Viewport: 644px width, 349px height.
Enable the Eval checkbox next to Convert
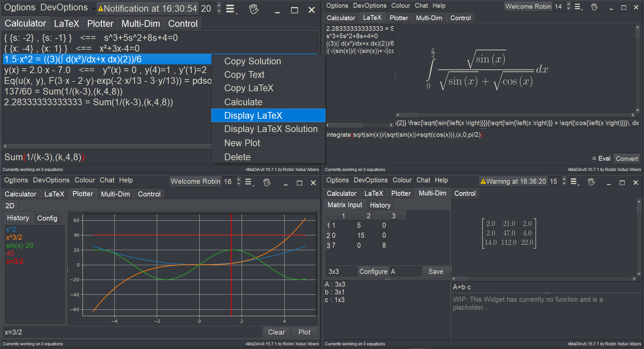point(594,158)
